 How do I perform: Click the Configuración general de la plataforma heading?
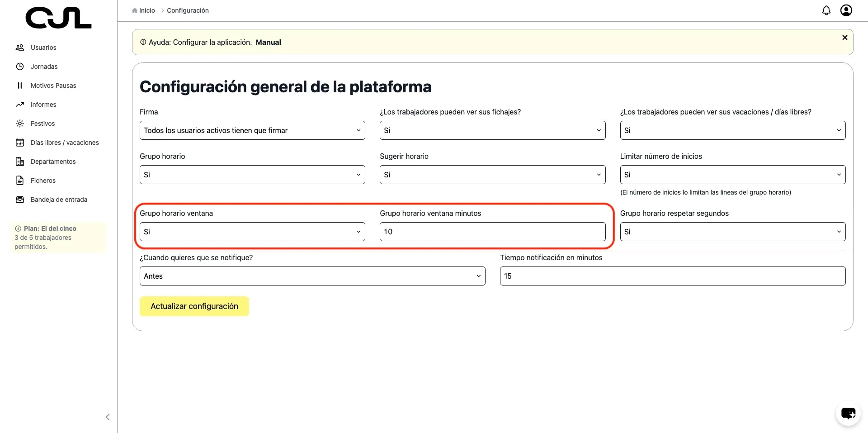(285, 86)
